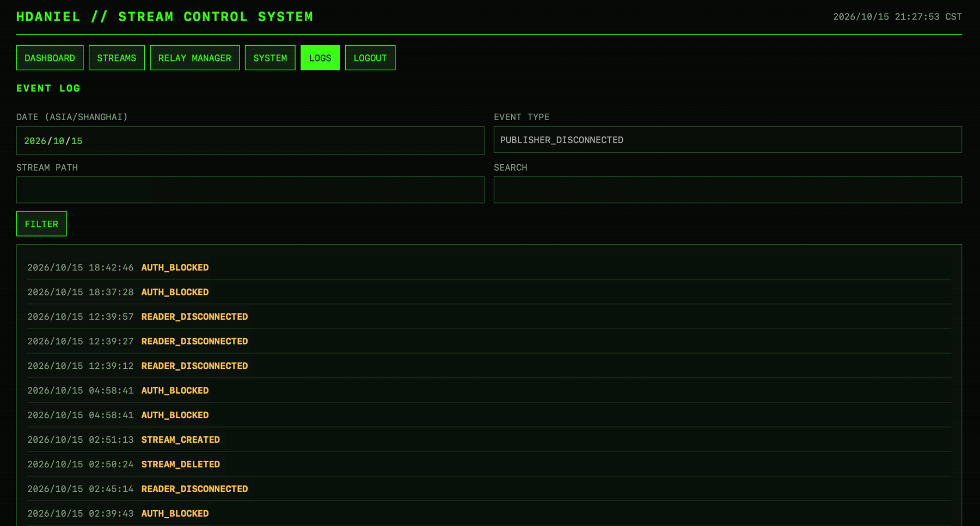
Task: Switch to the Streams tab
Action: coord(117,58)
